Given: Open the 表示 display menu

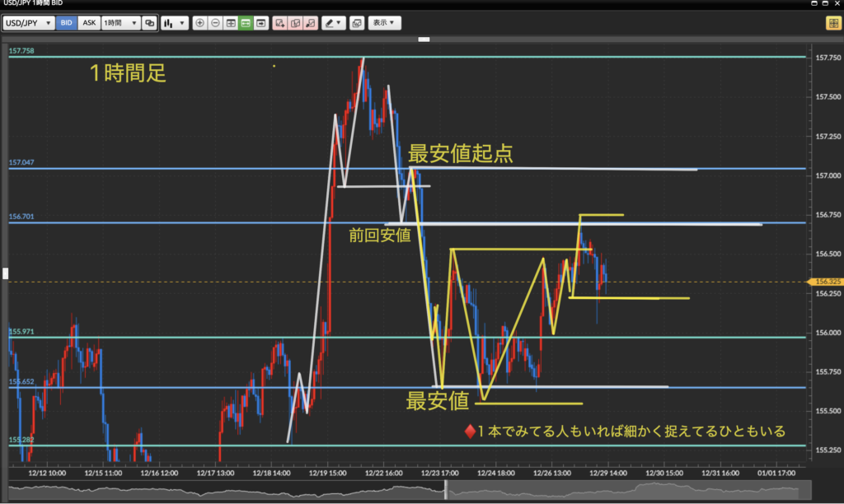Looking at the screenshot, I should (x=384, y=23).
